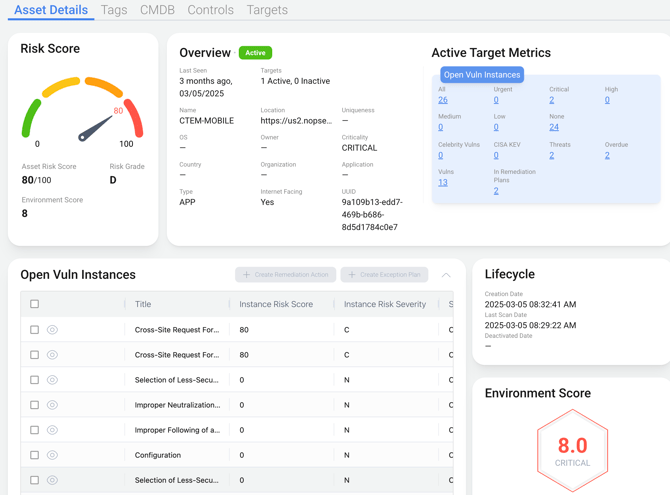Click the Risk Score gauge dial
Viewport: 670px width, 495px height.
click(83, 114)
